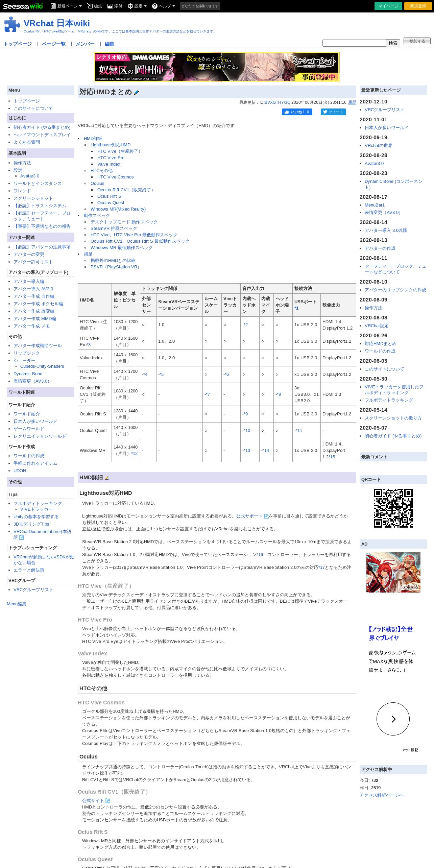The height and width of the screenshot is (868, 434).
Task: Click footnote *3 beside HTC Vive Pro
Action: pyautogui.click(x=89, y=345)
